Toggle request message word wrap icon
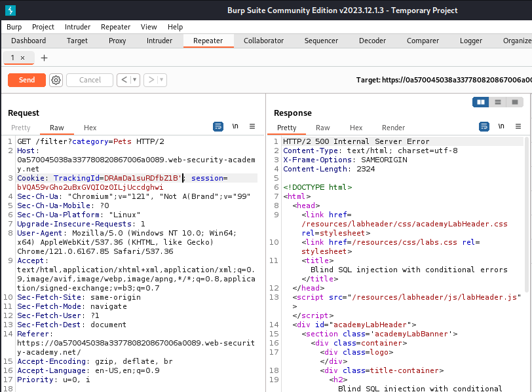Image resolution: width=532 pixels, height=392 pixels. tap(218, 126)
